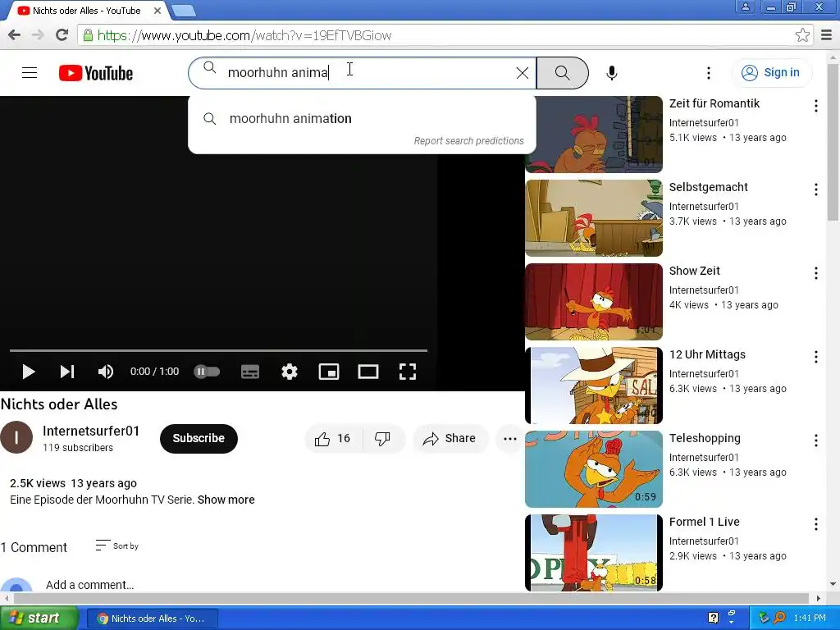Image resolution: width=840 pixels, height=630 pixels.
Task: Open options menu for Zeit für Romantik
Action: pos(816,106)
